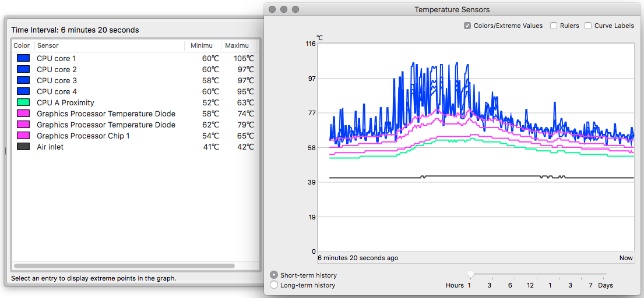Viewport: 644px width, 298px height.
Task: Close the Temperature Sensors window
Action: (272, 9)
